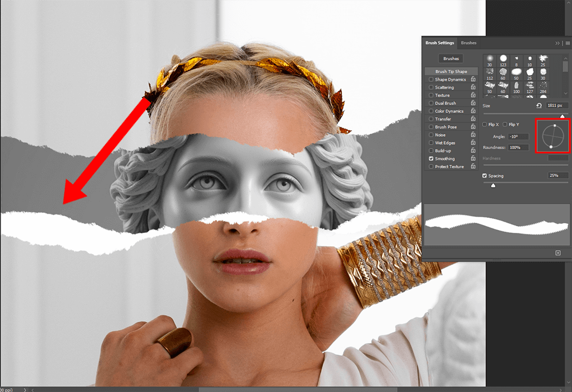The height and width of the screenshot is (392, 572).
Task: Toggle the lock icon for Scattering
Action: [473, 87]
